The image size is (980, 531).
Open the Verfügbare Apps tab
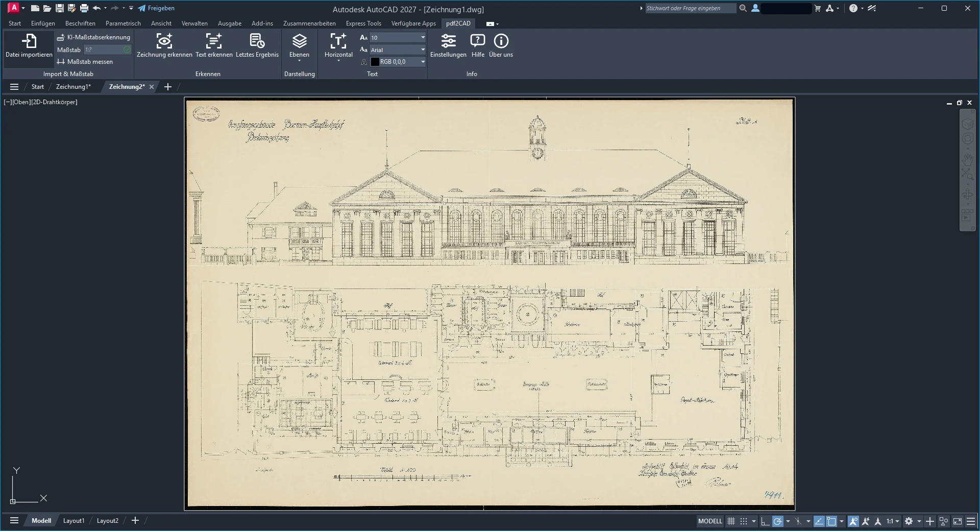(413, 23)
